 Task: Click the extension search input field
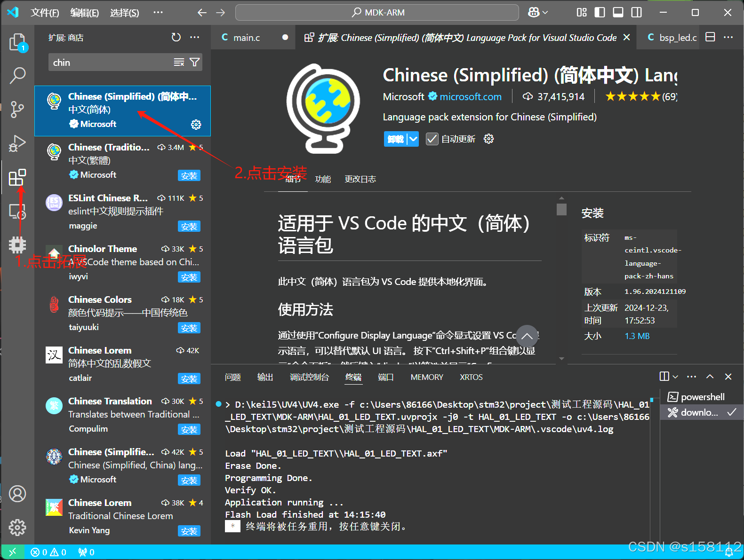(x=111, y=62)
